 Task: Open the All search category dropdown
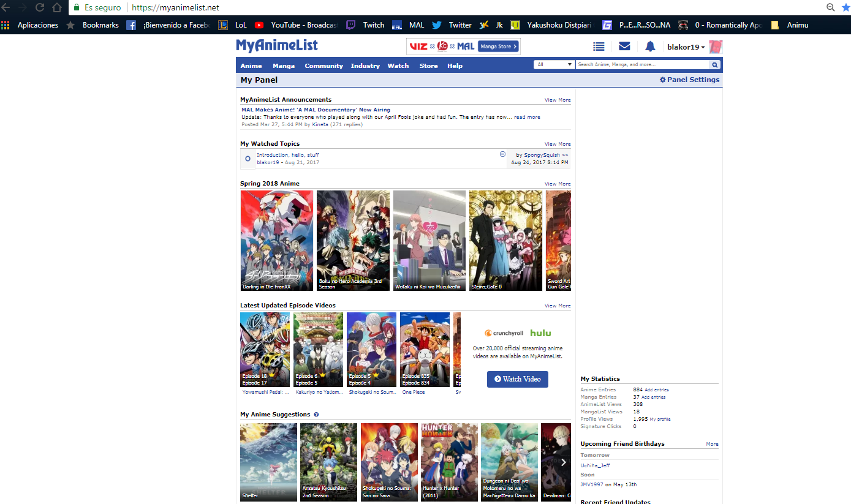pos(554,64)
